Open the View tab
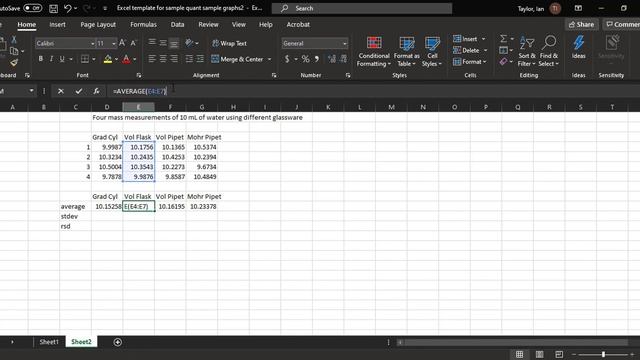Image resolution: width=640 pixels, height=360 pixels. [x=239, y=24]
